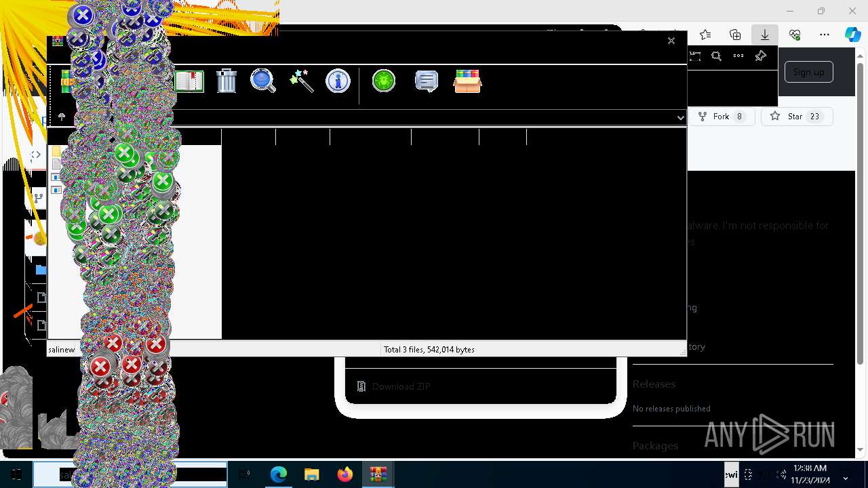Open Edge Favorites star list icon
Viewport: 868px width, 488px height.
click(705, 35)
